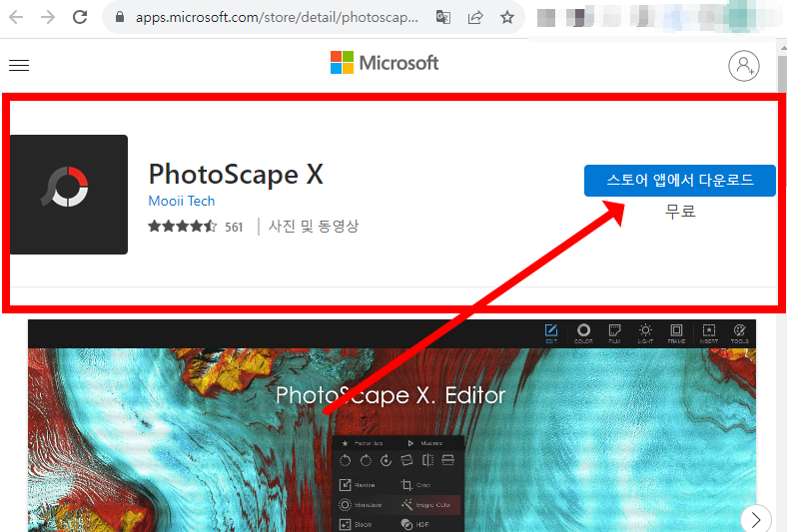
Task: Click Macros tab in editor panel
Action: pos(425,443)
